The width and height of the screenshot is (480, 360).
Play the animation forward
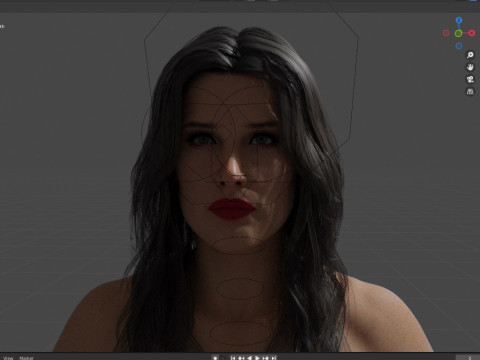tap(257, 358)
